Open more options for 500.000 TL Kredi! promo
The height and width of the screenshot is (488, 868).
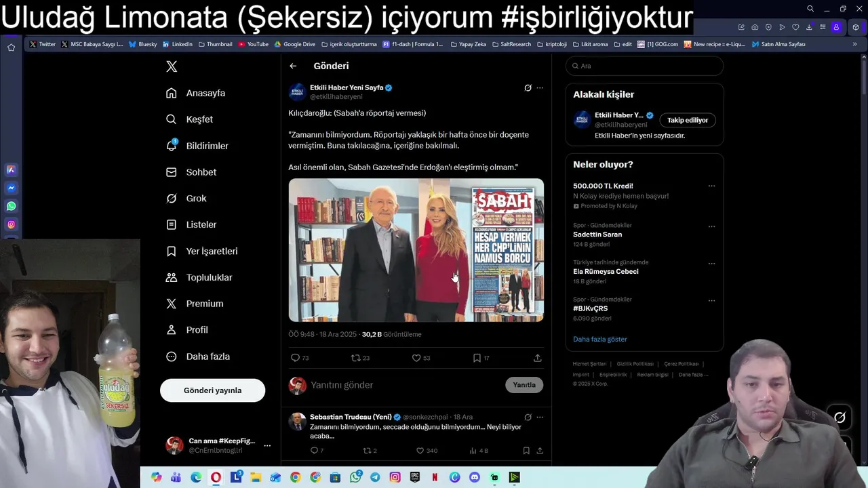click(711, 186)
